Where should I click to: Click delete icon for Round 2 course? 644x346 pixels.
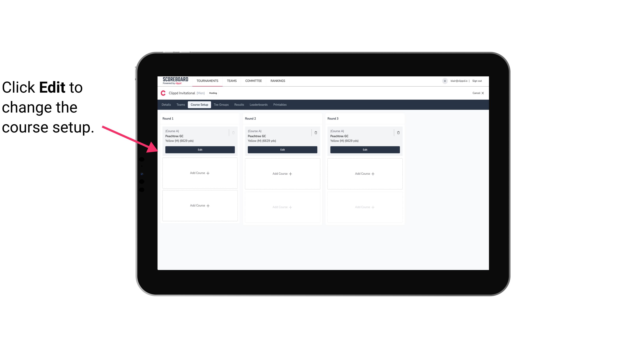[x=316, y=132]
